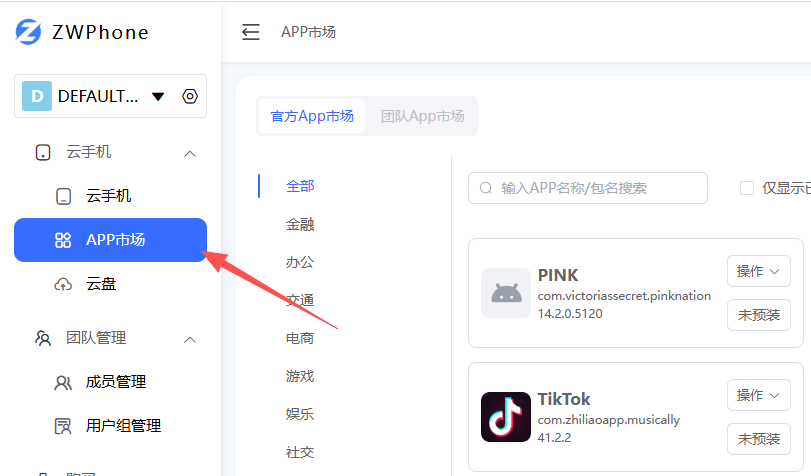
Task: Select 云手机 sub-item in sidebar
Action: (x=110, y=196)
